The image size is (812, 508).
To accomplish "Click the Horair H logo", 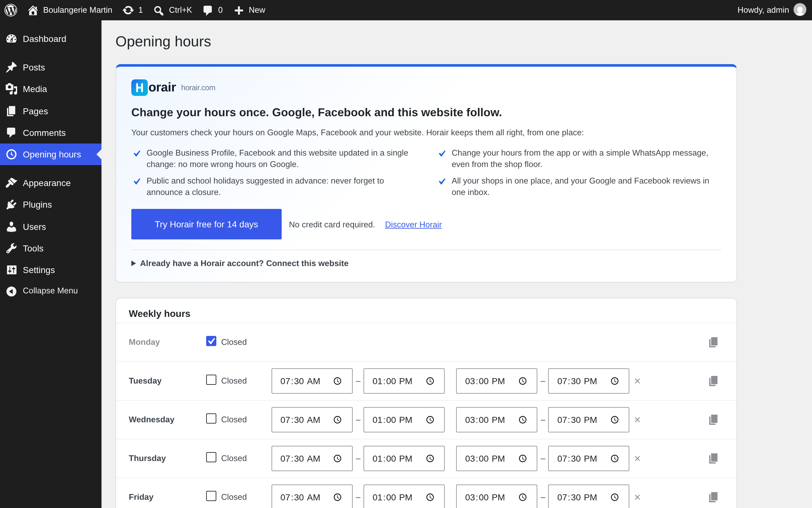I will point(139,87).
